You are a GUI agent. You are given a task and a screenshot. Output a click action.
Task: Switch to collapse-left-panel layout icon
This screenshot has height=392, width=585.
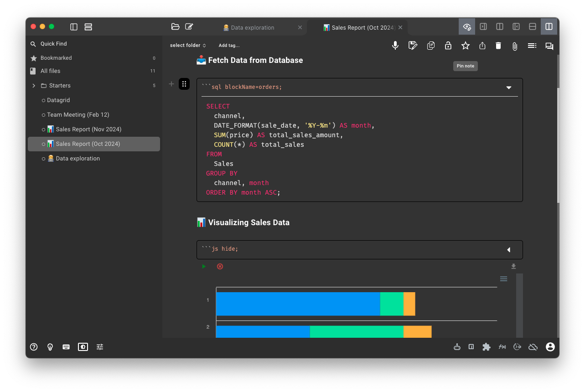(x=516, y=27)
